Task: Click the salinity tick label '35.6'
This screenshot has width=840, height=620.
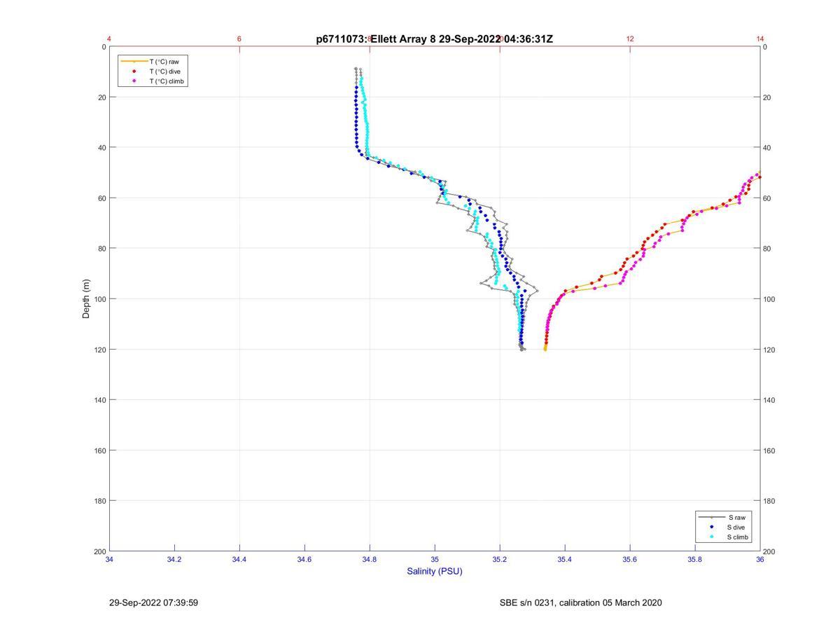Action: tap(630, 559)
